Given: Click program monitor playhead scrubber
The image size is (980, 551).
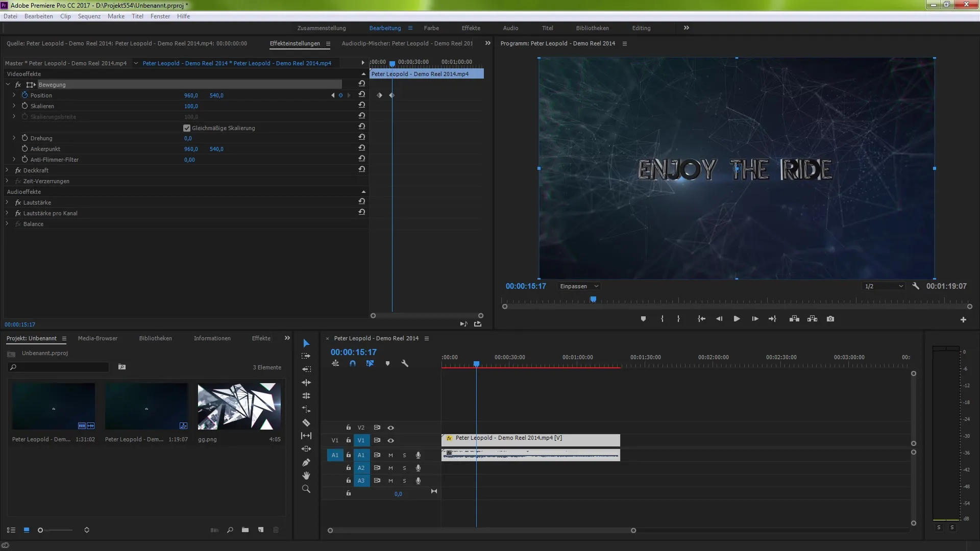Looking at the screenshot, I should [593, 300].
